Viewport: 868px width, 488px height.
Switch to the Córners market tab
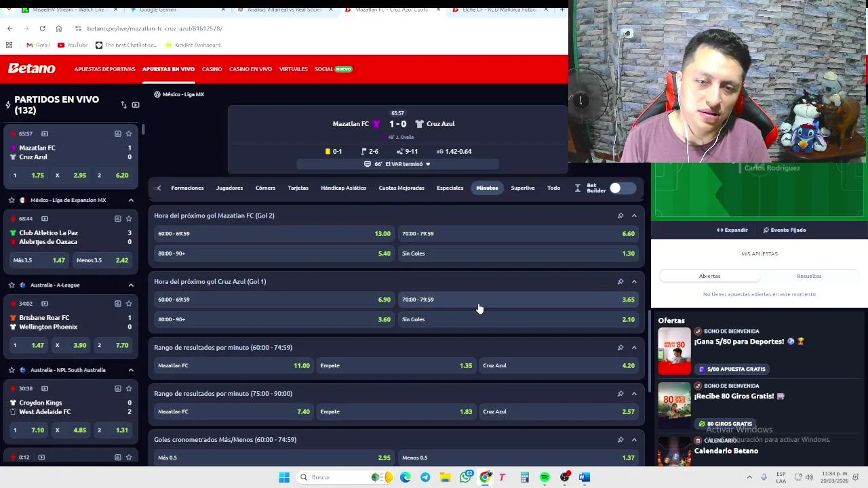(265, 188)
